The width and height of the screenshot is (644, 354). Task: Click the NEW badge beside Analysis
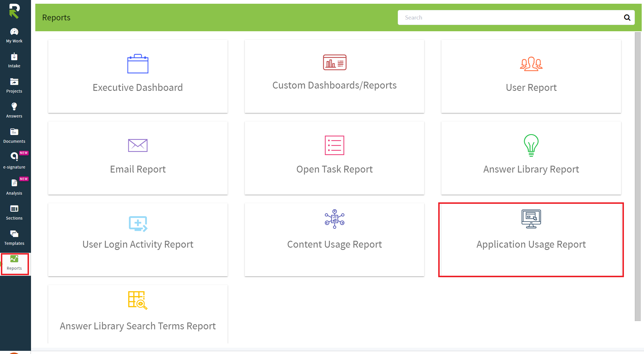24,179
